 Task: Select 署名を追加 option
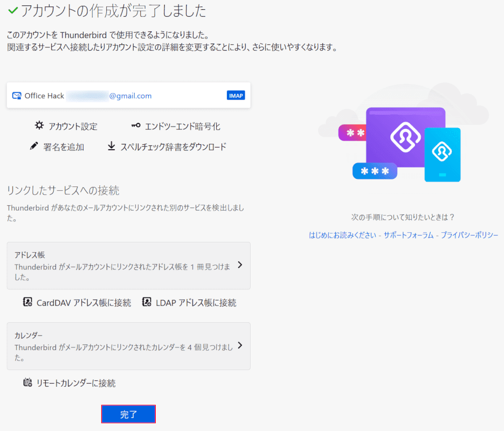coord(64,147)
